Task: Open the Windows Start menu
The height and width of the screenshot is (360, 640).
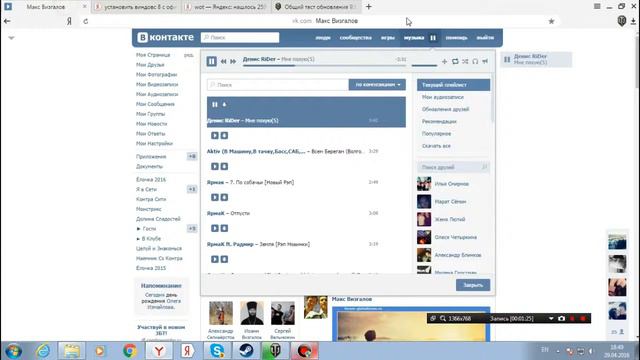Action: (13, 351)
